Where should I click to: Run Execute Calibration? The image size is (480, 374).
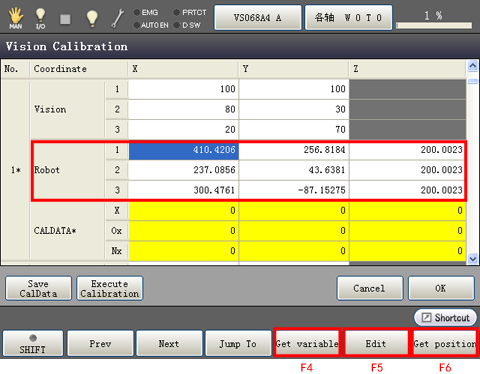110,288
